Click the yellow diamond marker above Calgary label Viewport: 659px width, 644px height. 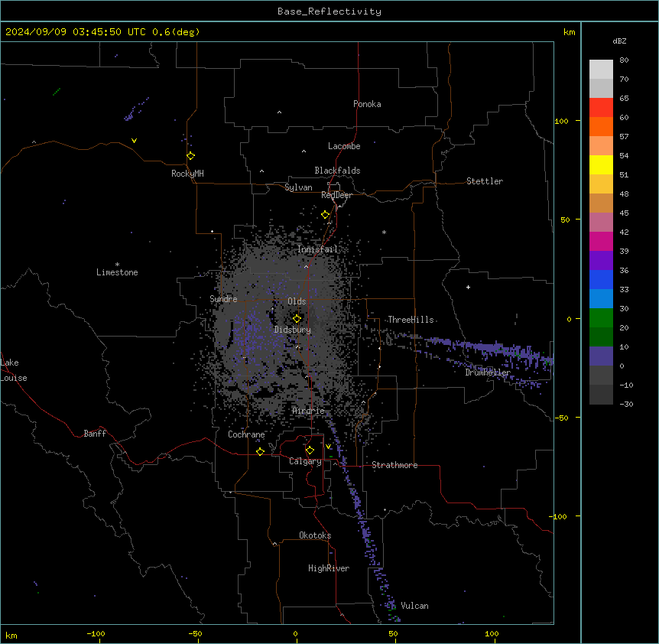point(310,450)
